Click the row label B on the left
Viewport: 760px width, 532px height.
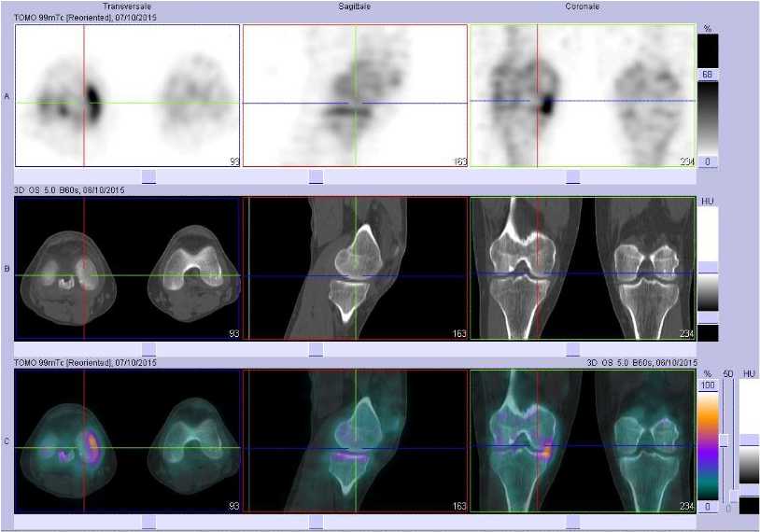(x=7, y=269)
